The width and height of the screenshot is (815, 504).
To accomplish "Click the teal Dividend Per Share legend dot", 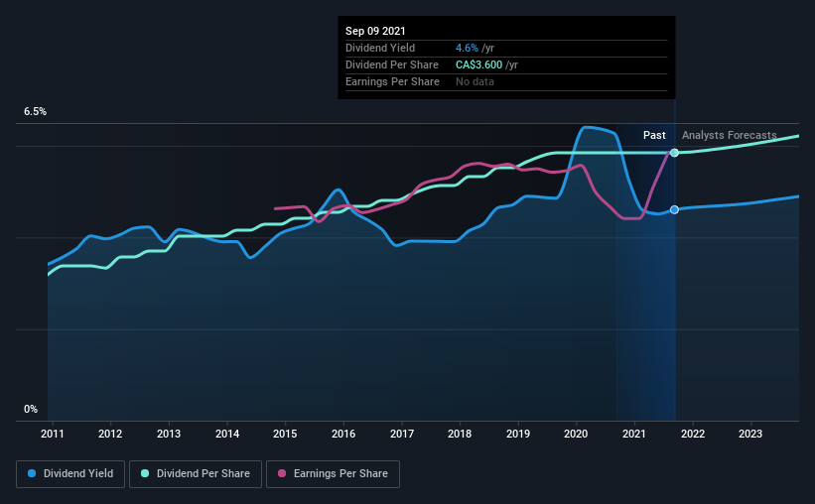I will tap(145, 473).
